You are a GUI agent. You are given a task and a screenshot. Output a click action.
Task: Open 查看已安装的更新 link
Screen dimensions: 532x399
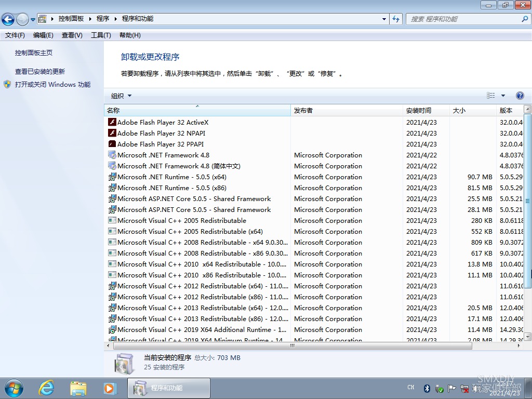[39, 72]
